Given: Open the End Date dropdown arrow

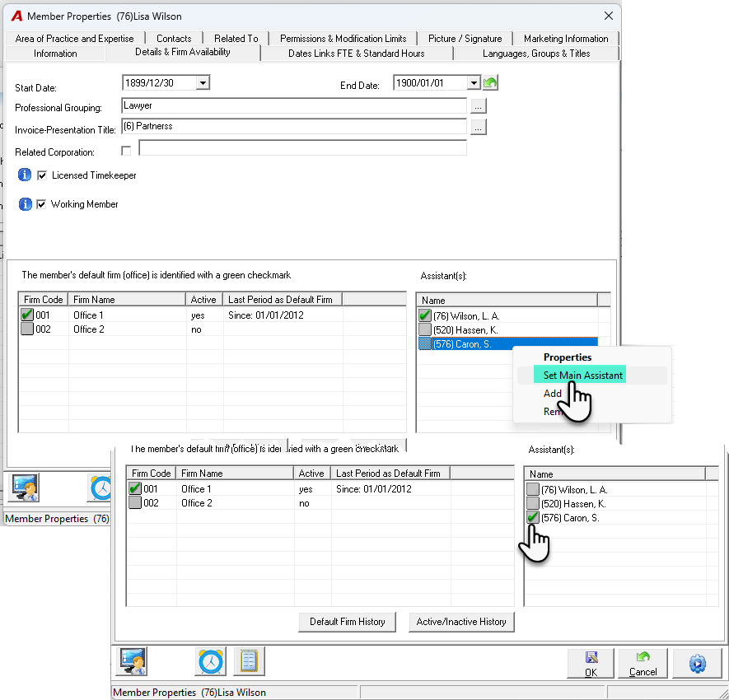Looking at the screenshot, I should coord(474,83).
